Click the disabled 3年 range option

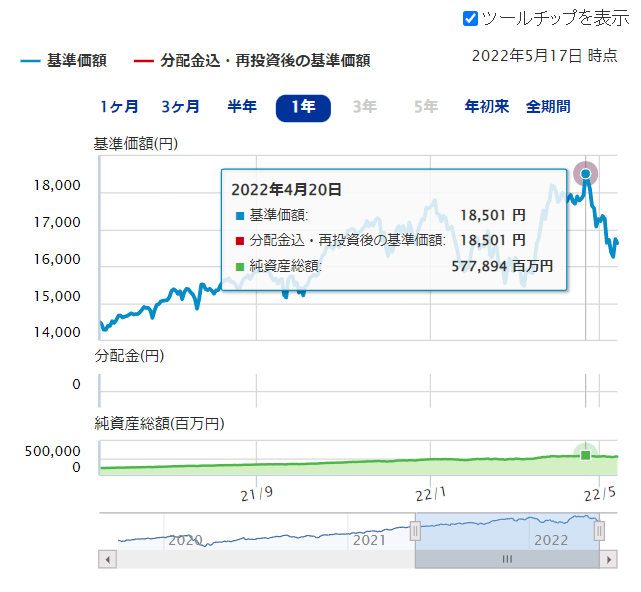pyautogui.click(x=364, y=107)
